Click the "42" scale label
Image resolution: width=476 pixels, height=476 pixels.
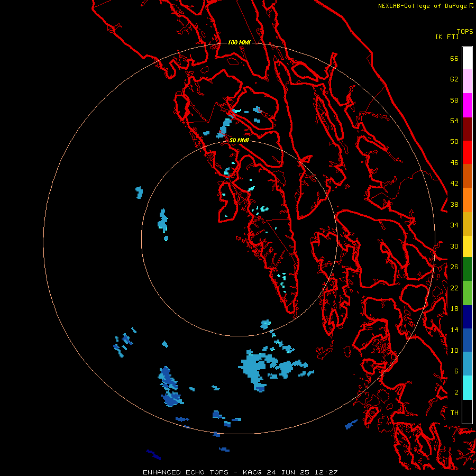click(x=454, y=183)
